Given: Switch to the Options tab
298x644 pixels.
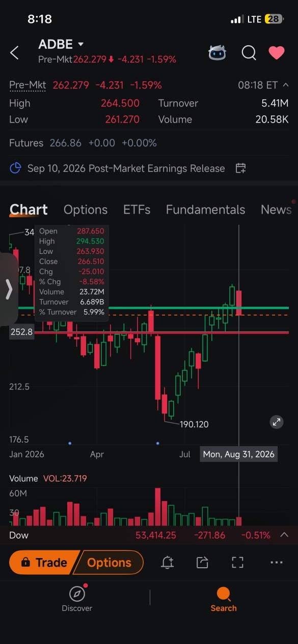Looking at the screenshot, I should [x=86, y=210].
